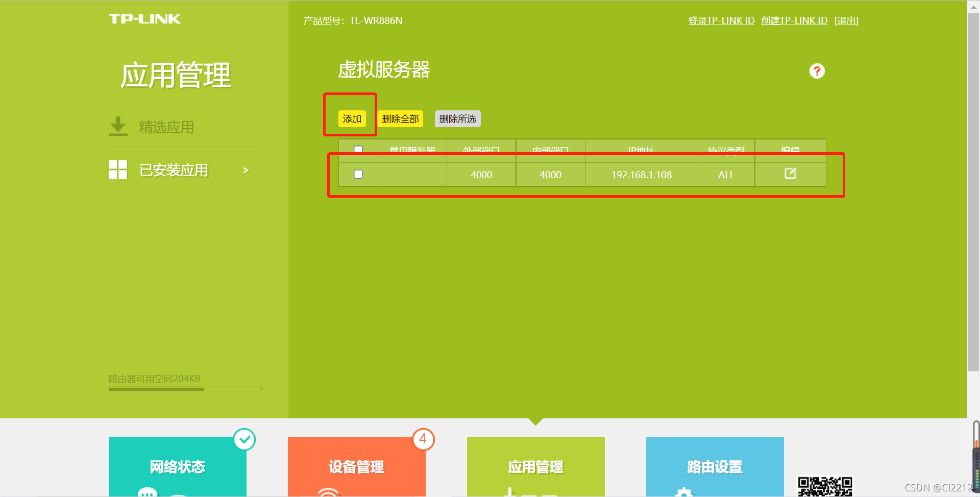This screenshot has width=980, height=497.
Task: Tick the checkbox for the port 4000 row
Action: click(x=358, y=174)
